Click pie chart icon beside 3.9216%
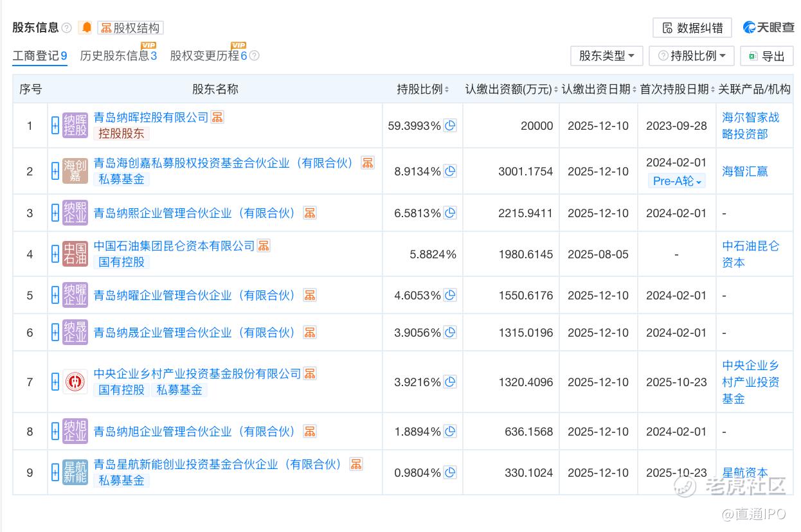 click(450, 382)
